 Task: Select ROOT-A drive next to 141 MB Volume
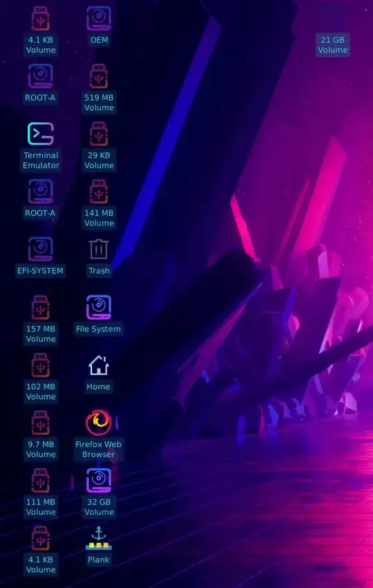point(40,192)
